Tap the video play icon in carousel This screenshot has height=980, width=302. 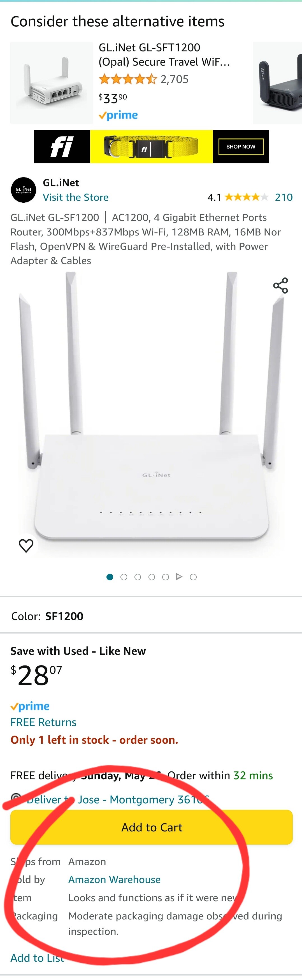pos(179,577)
